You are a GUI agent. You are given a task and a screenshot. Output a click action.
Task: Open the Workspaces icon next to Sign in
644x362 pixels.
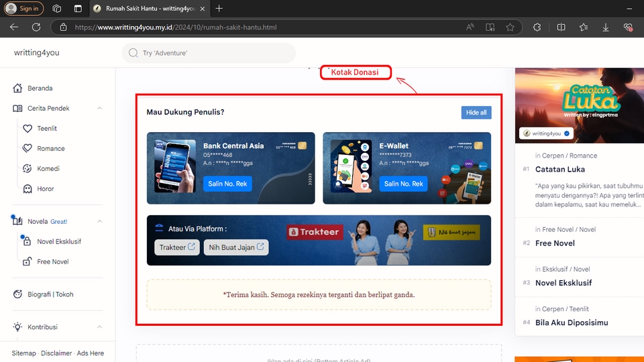click(x=56, y=8)
